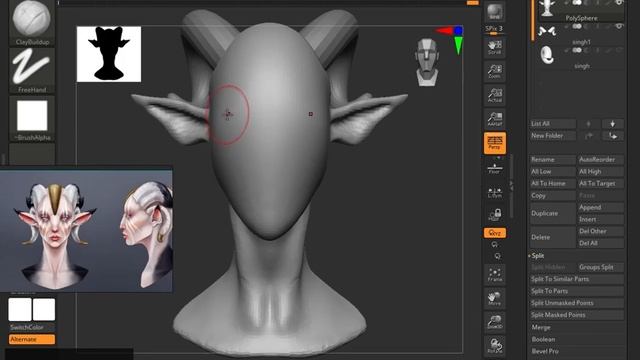Click the right white color swatch above SwitchColor
The width and height of the screenshot is (640, 360).
[x=44, y=309]
